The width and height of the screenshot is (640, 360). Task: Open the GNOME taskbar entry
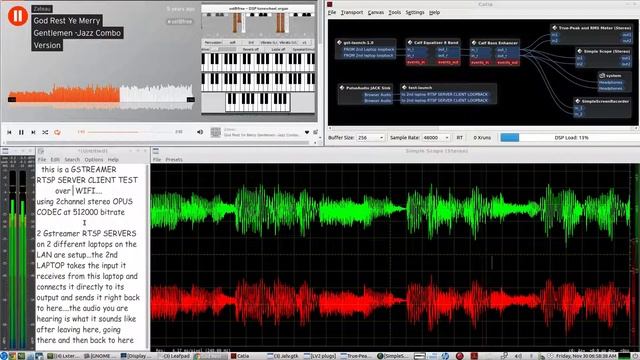(100, 356)
